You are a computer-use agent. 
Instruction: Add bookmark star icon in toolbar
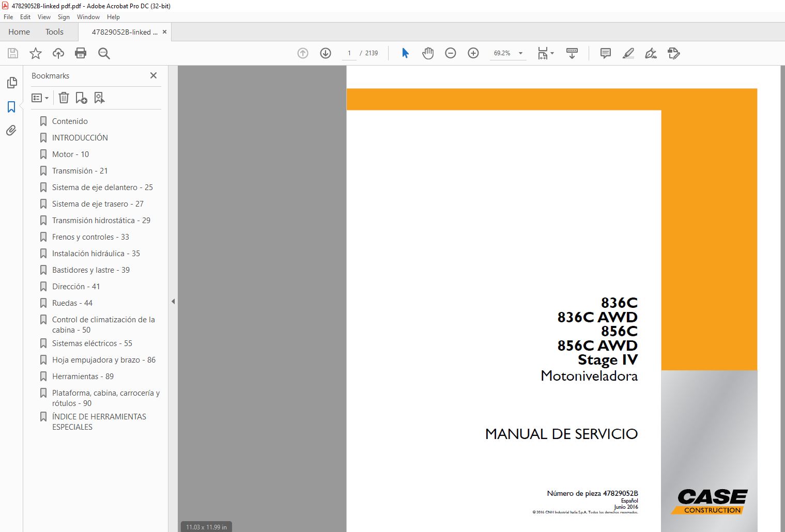[36, 53]
